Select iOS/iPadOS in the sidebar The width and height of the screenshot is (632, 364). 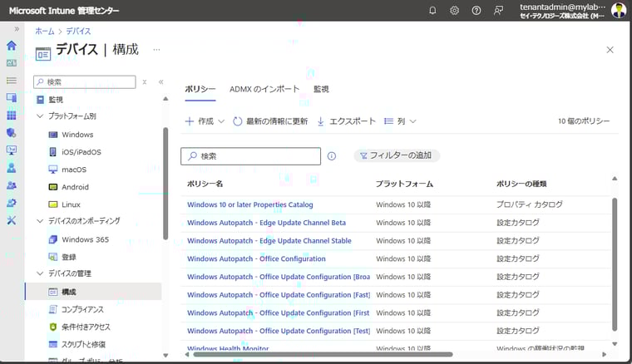click(81, 152)
